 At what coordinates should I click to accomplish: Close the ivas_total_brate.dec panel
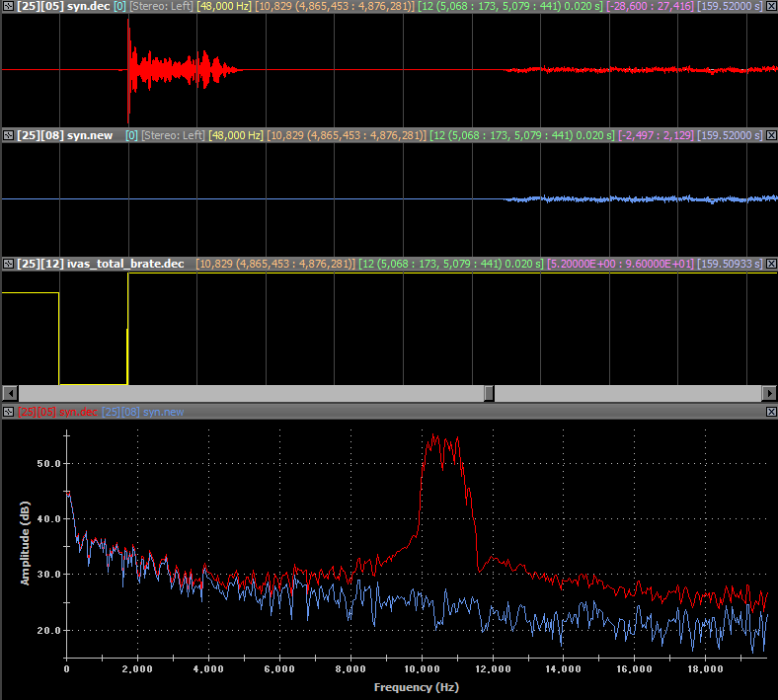pos(771,264)
